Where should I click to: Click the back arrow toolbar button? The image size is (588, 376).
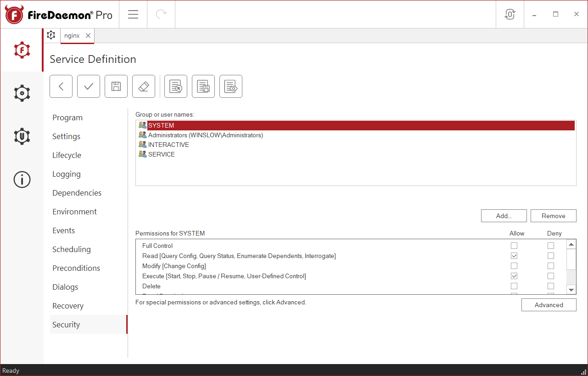coord(61,86)
